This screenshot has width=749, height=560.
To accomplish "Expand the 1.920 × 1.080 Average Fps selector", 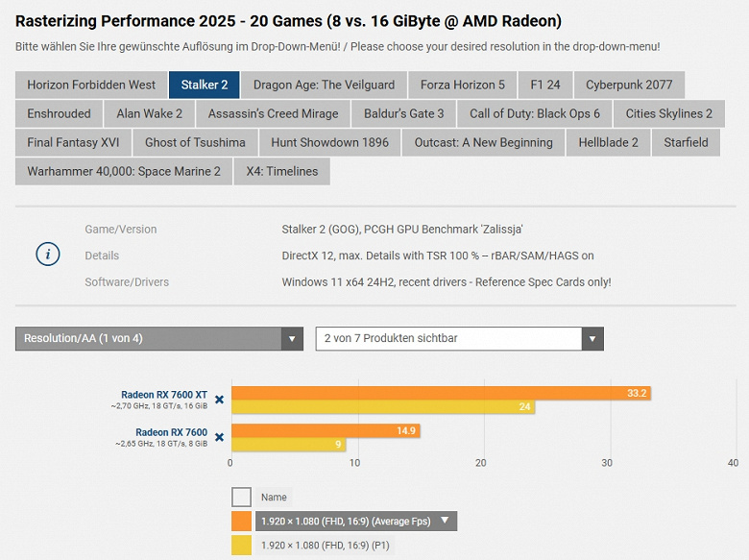I will [356, 522].
